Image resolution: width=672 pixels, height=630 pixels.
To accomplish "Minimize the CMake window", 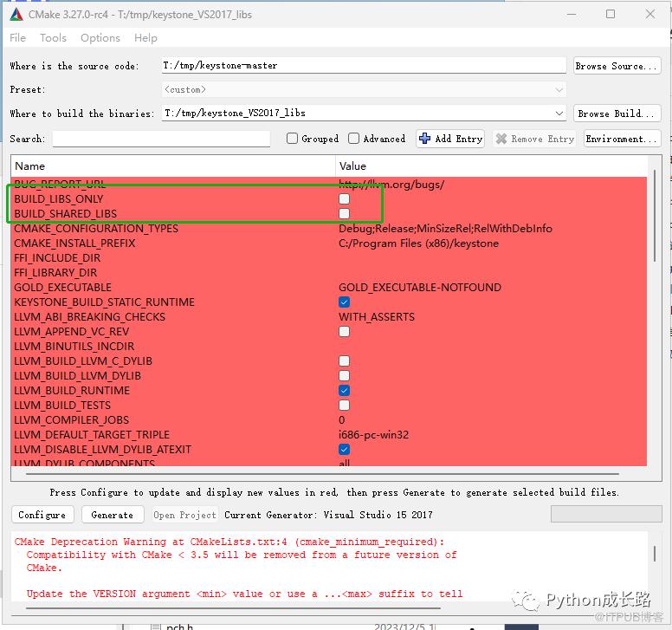I will pyautogui.click(x=572, y=14).
